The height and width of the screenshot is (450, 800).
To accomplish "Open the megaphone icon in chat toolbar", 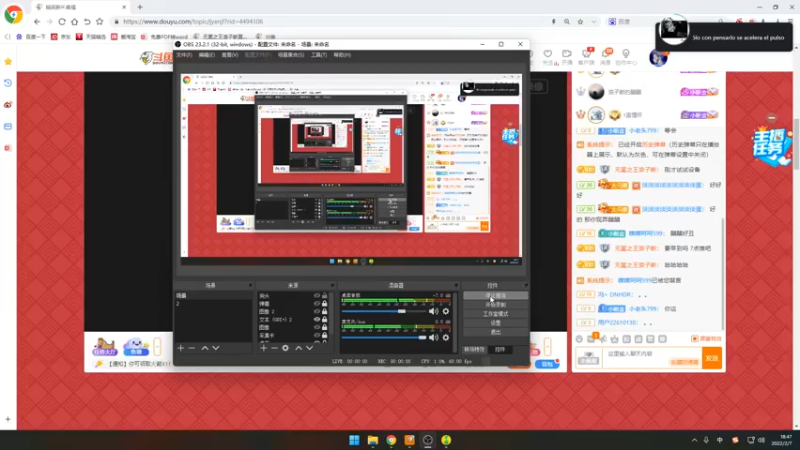I will [603, 339].
